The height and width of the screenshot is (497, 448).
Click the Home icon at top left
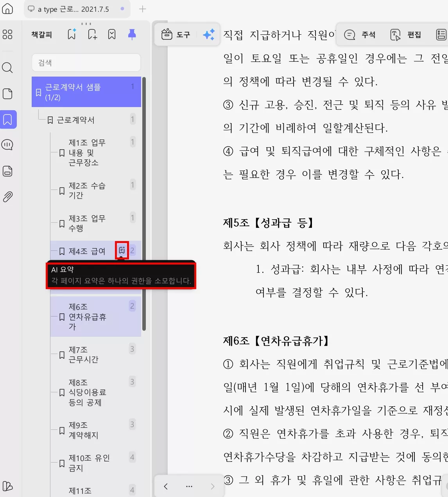pyautogui.click(x=8, y=9)
